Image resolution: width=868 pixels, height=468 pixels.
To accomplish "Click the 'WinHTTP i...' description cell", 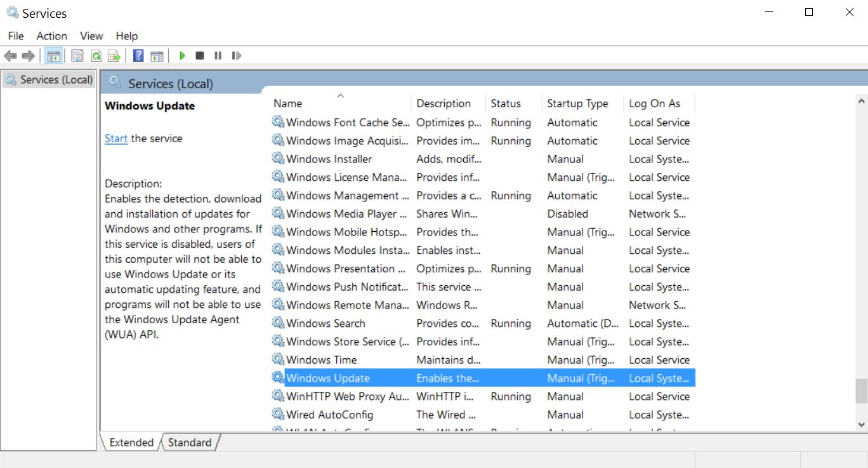I will [x=445, y=396].
